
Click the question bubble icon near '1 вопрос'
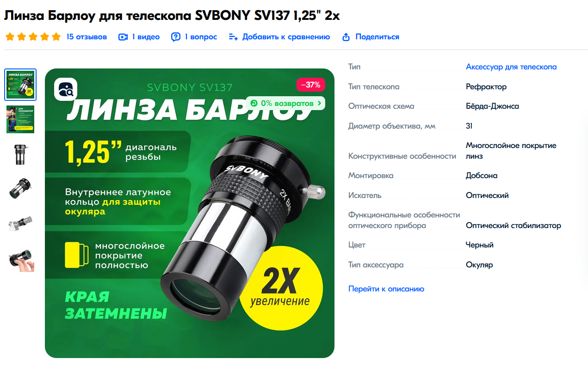click(176, 37)
